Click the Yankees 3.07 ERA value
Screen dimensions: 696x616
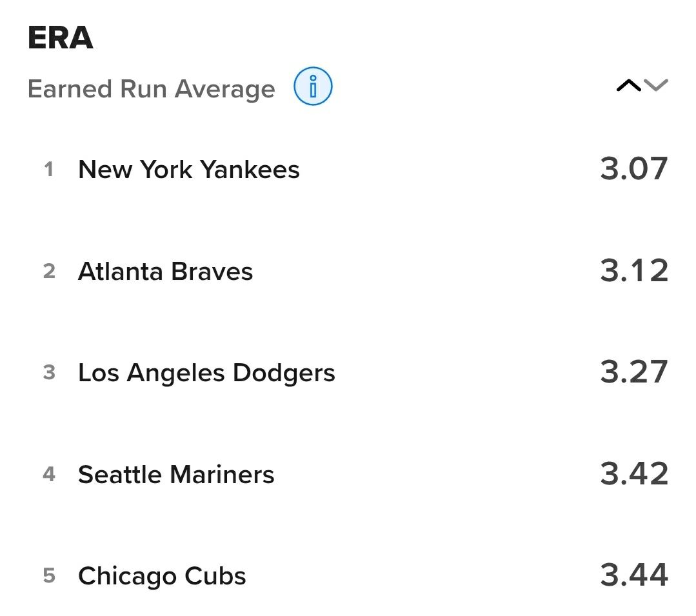click(x=633, y=169)
